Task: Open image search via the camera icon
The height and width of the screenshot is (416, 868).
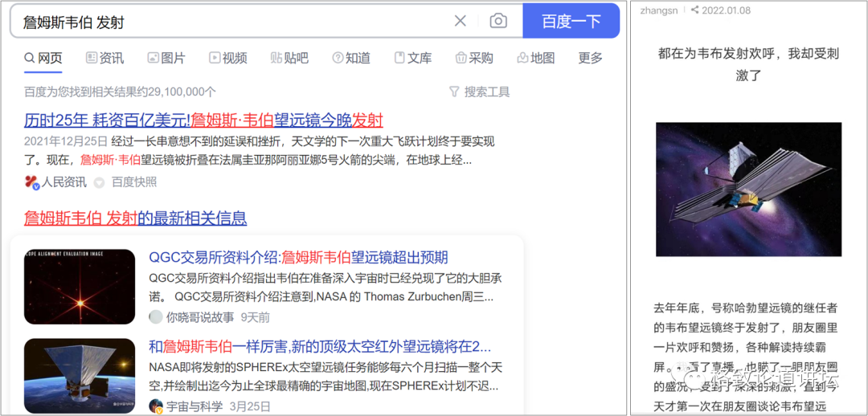Action: point(498,21)
